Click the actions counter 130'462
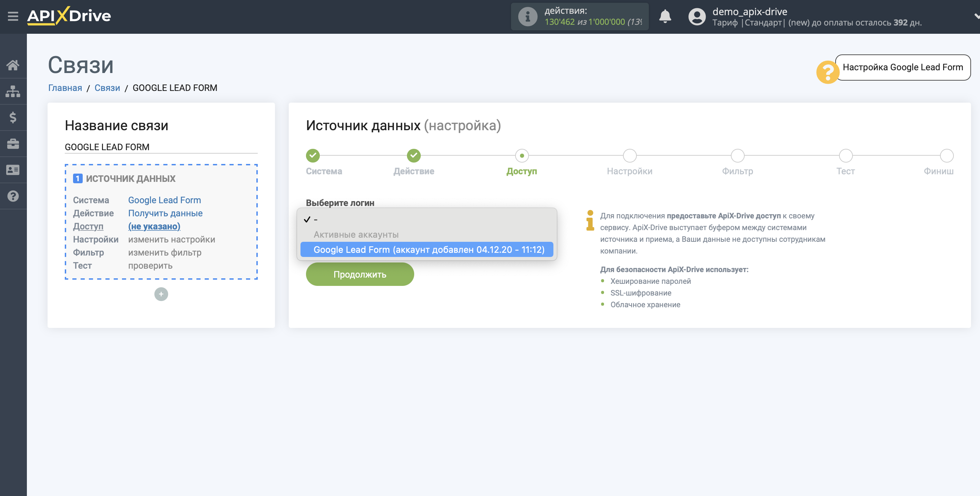The width and height of the screenshot is (980, 496). point(559,22)
